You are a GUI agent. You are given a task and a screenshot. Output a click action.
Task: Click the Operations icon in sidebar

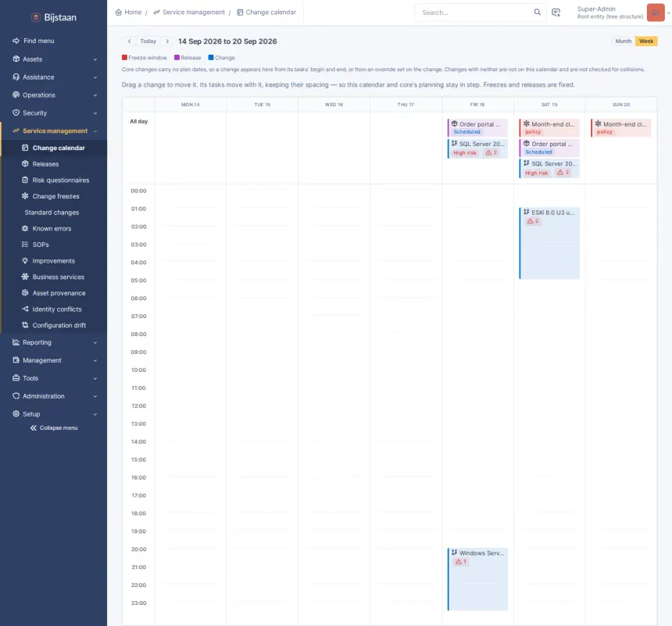[x=16, y=95]
